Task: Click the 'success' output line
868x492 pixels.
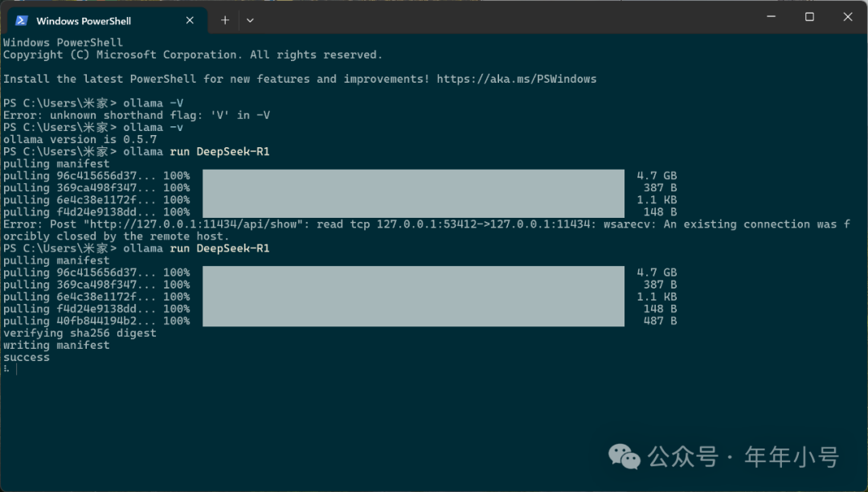Action: [x=27, y=358]
